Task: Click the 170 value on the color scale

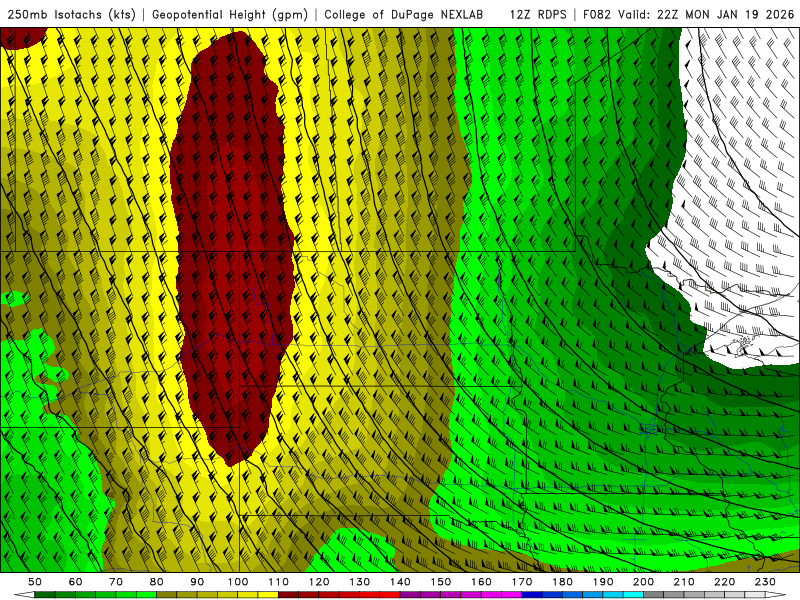Action: [x=522, y=582]
